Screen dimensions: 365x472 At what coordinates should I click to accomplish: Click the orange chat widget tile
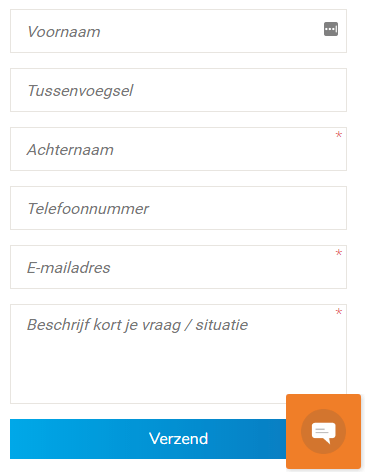tap(323, 431)
